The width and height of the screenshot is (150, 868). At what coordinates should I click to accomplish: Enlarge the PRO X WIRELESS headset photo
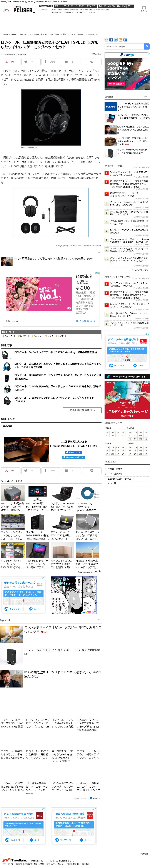point(51,118)
